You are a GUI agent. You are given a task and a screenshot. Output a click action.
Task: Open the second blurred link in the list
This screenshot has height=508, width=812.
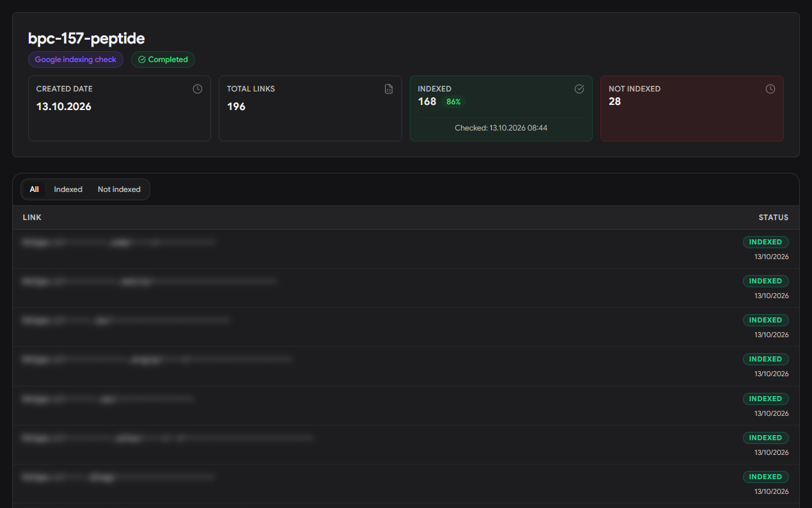(150, 281)
